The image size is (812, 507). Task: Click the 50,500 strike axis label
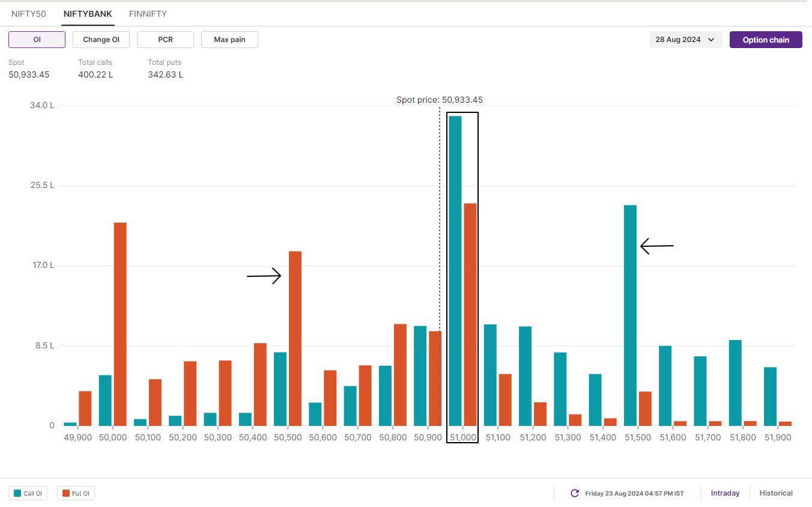click(x=288, y=437)
